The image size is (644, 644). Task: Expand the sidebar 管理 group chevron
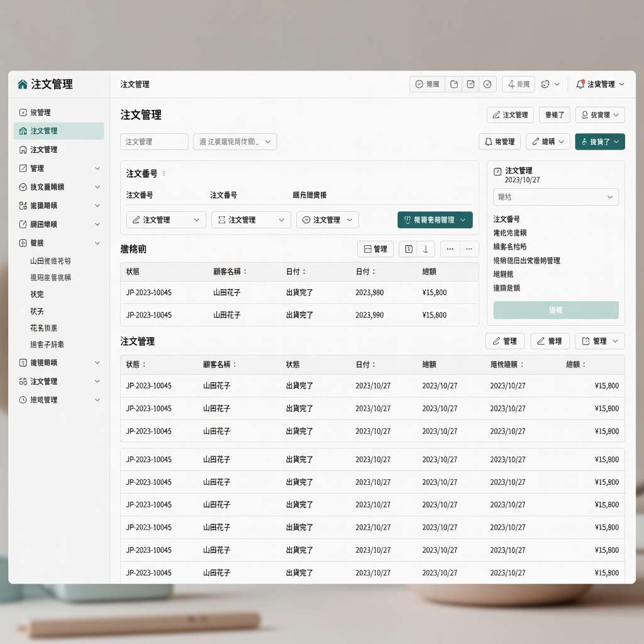tap(97, 169)
